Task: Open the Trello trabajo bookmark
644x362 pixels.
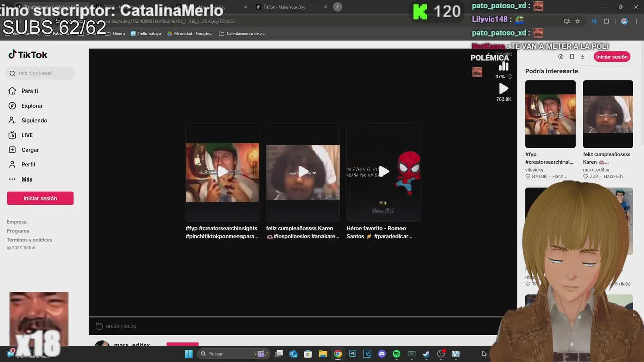Action: tap(146, 34)
